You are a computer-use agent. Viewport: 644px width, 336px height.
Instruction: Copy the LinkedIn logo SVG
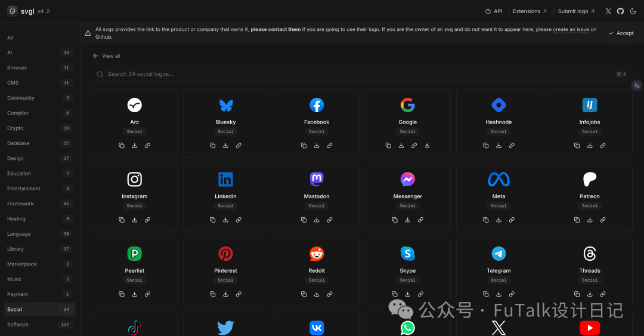tap(213, 220)
